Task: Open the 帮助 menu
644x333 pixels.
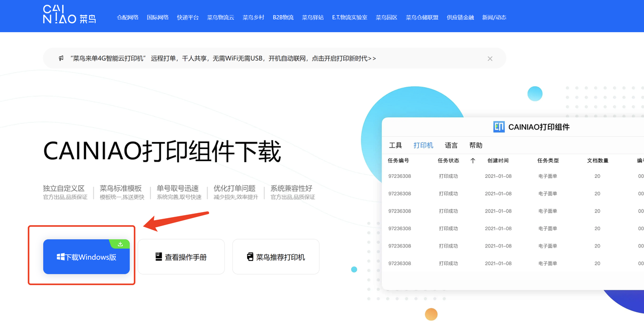Action: click(476, 145)
